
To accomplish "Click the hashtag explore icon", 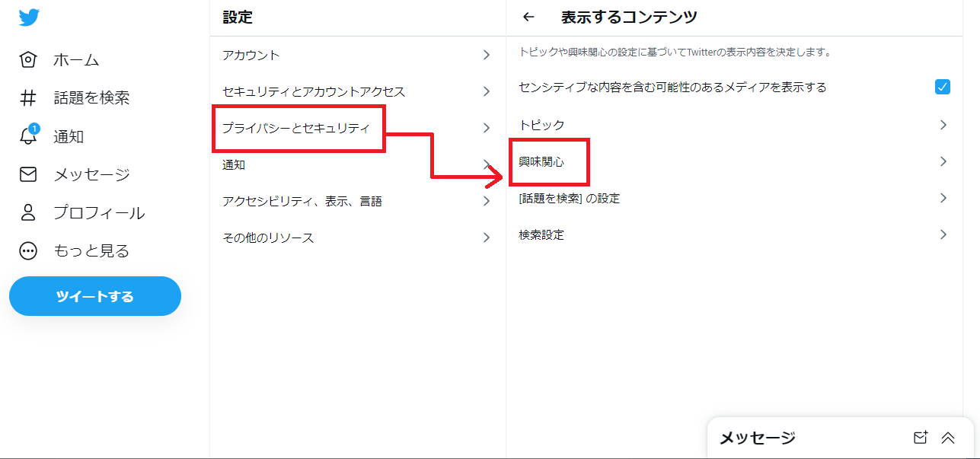I will 28,97.
